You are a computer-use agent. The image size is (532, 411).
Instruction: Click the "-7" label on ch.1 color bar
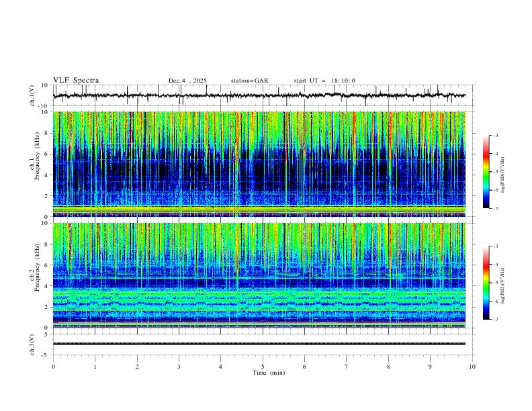[496, 209]
